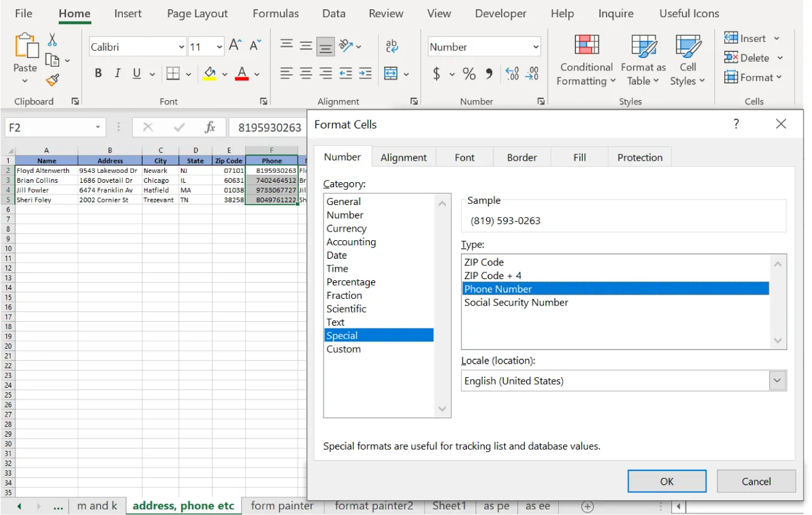Toggle italic formatting
The width and height of the screenshot is (812, 515).
click(x=117, y=73)
